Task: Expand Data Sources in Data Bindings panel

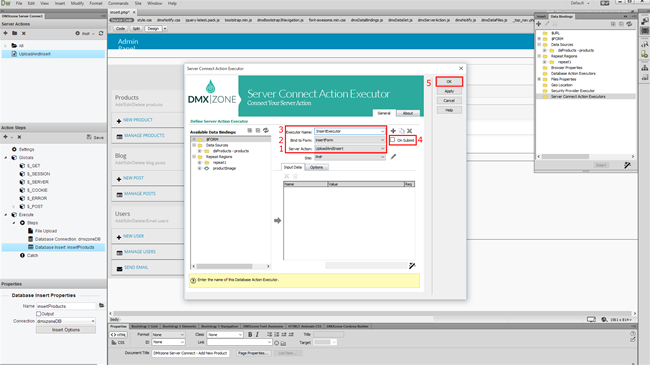Action: (539, 44)
